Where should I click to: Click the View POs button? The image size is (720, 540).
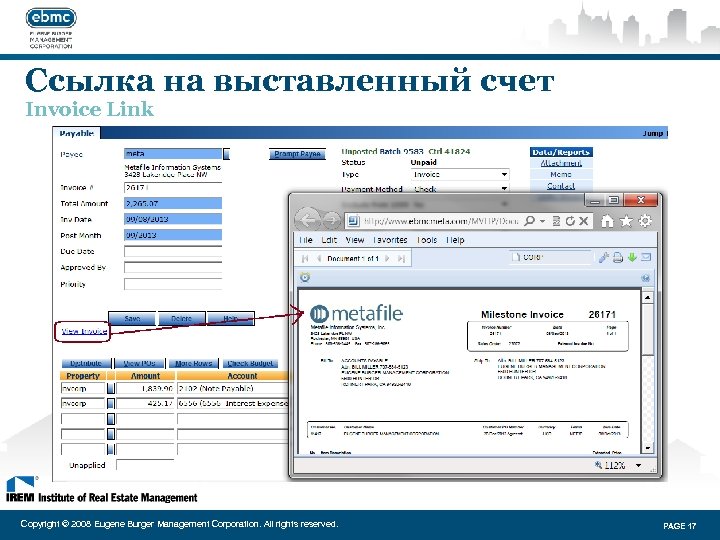tap(140, 363)
